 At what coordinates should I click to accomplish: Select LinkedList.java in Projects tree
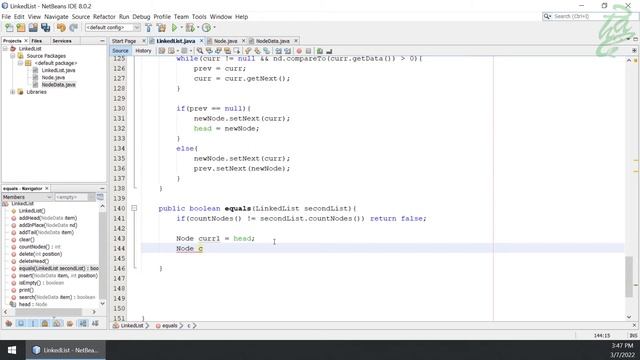click(x=58, y=70)
